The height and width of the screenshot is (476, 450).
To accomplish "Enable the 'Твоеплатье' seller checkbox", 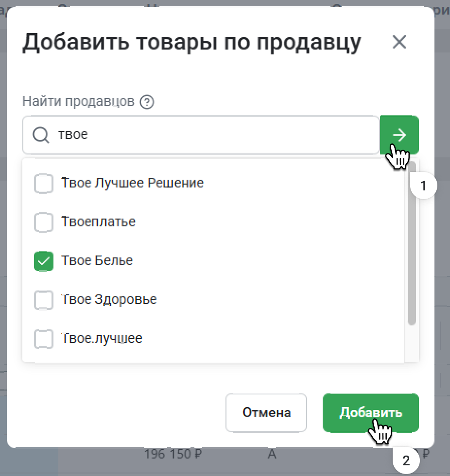I will pos(44,222).
